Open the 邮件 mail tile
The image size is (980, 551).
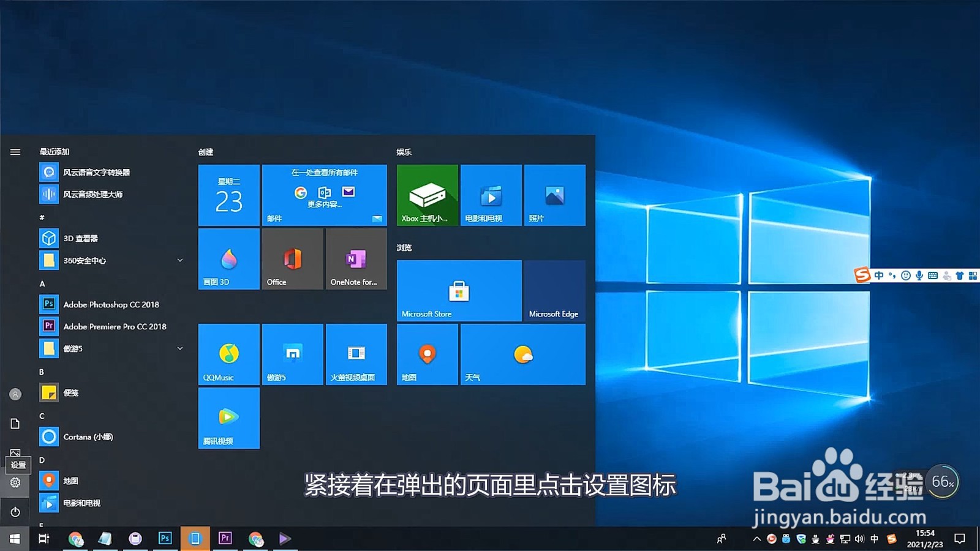(x=325, y=195)
